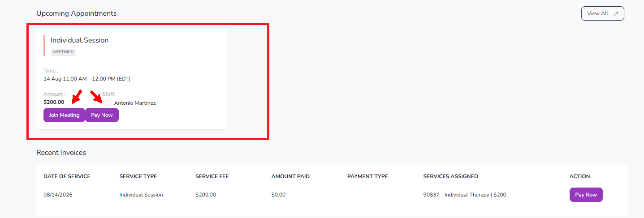The image size is (644, 218).
Task: Click the Service Fee column header
Action: pos(212,176)
